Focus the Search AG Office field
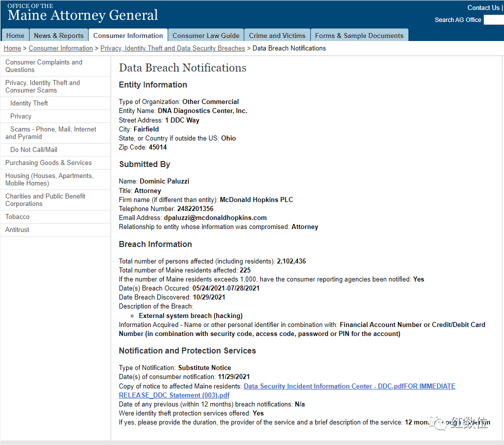The height and width of the screenshot is (445, 504). click(493, 20)
